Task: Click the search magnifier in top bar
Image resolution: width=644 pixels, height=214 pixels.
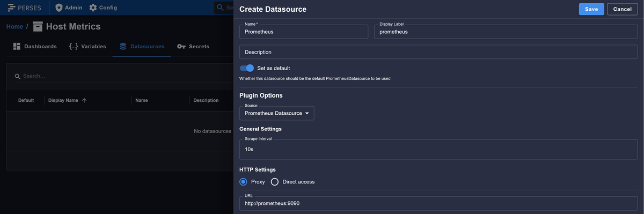Action: [221, 8]
